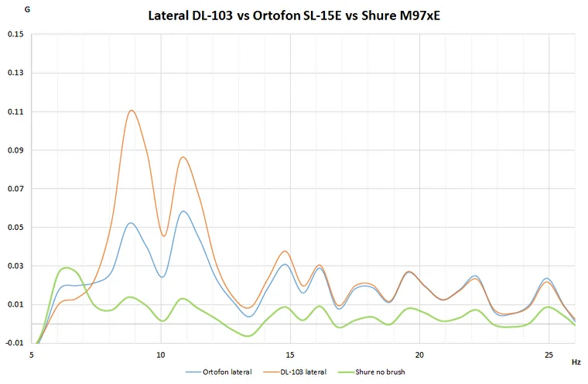Select the DL-103 lateral legend entry
588x384 pixels.
[x=295, y=372]
